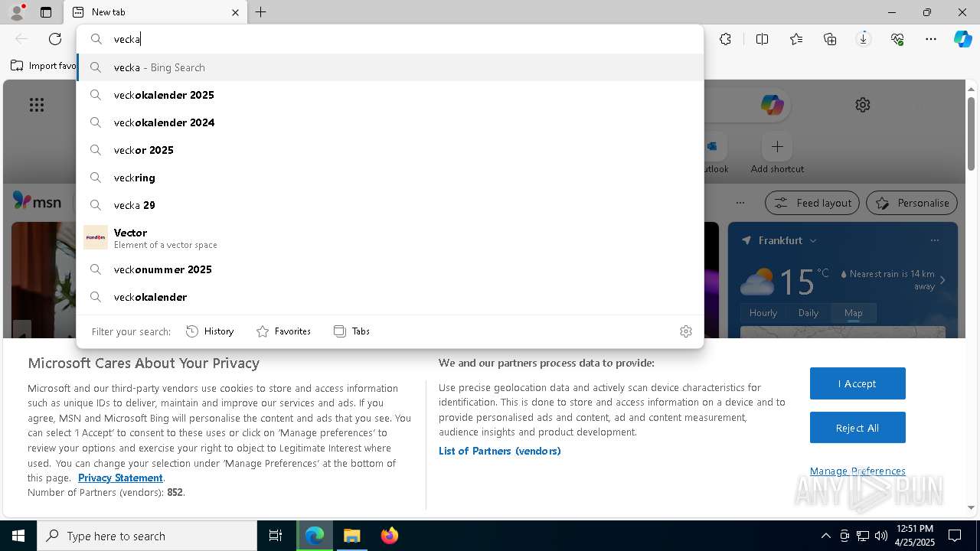Choose suggestion 'veckring'
Image resolution: width=980 pixels, height=551 pixels.
pos(390,178)
